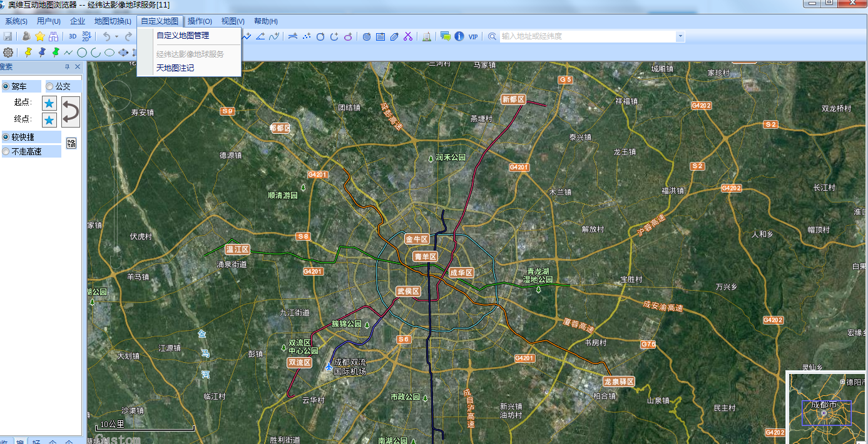Pick start point with 起点 star button

point(49,103)
